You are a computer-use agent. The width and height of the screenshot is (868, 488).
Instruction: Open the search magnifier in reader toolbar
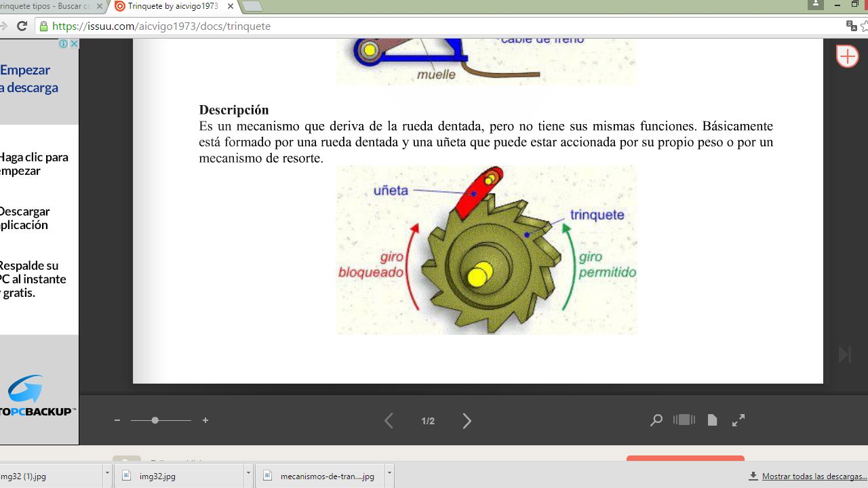click(656, 420)
